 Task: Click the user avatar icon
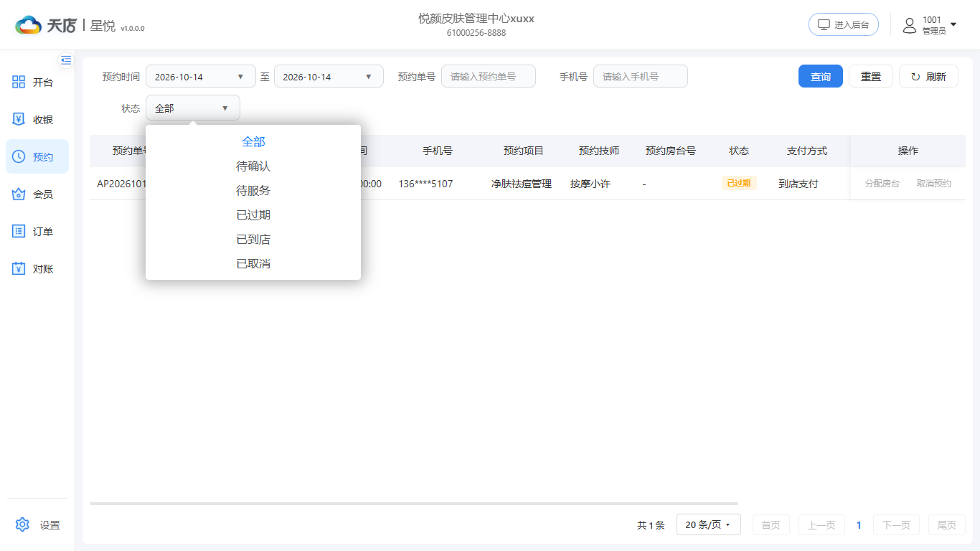pyautogui.click(x=910, y=25)
